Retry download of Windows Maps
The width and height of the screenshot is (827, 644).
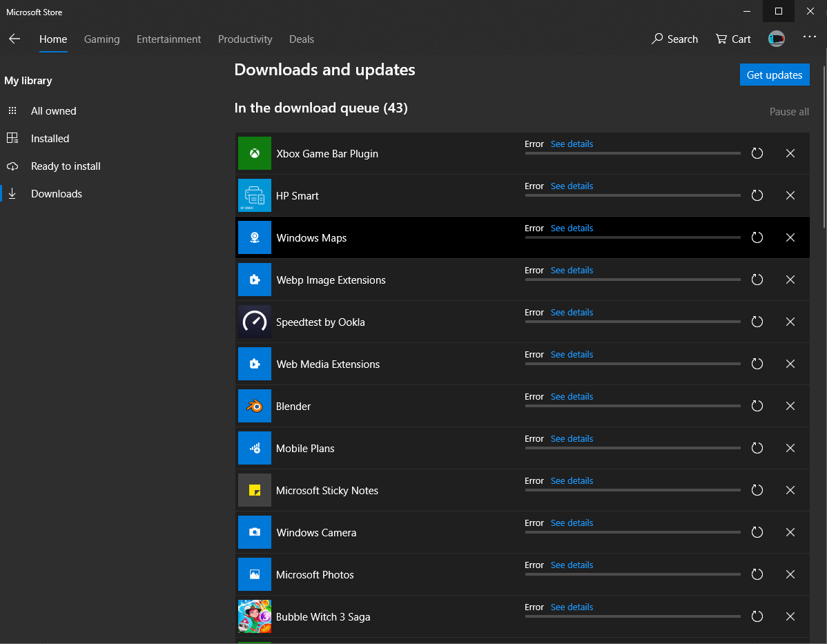coord(757,237)
